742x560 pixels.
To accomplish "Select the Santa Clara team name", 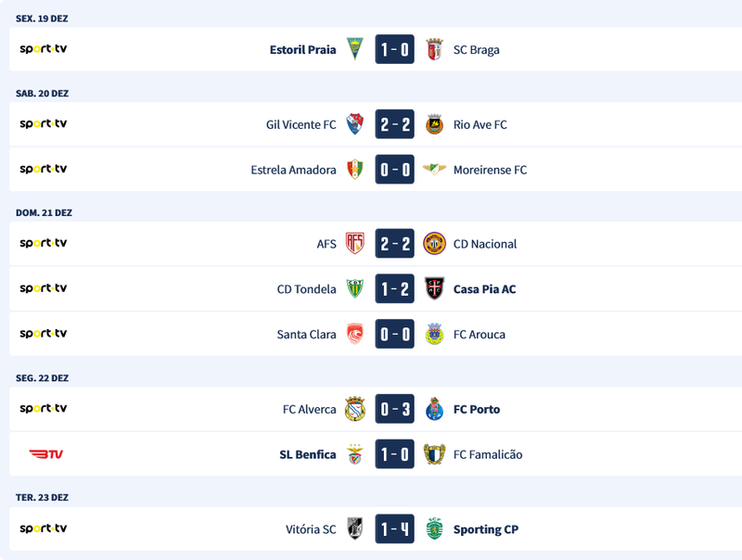I will tap(306, 335).
